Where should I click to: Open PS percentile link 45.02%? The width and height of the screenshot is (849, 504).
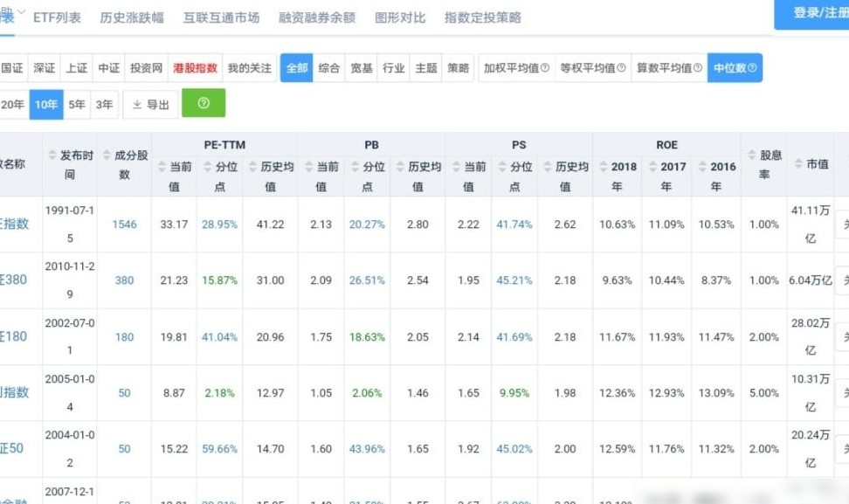point(514,449)
